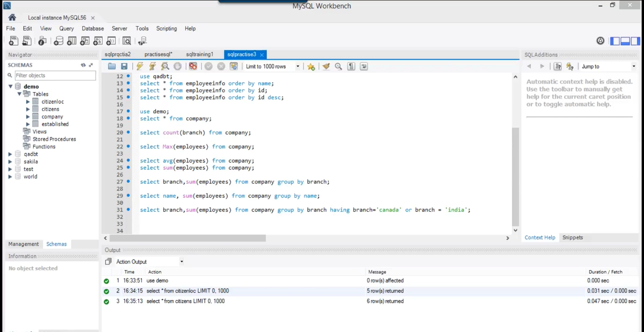Screen dimensions: 644x332
Task: Click the editor's horizontal scrollbar thumb
Action: point(188,238)
